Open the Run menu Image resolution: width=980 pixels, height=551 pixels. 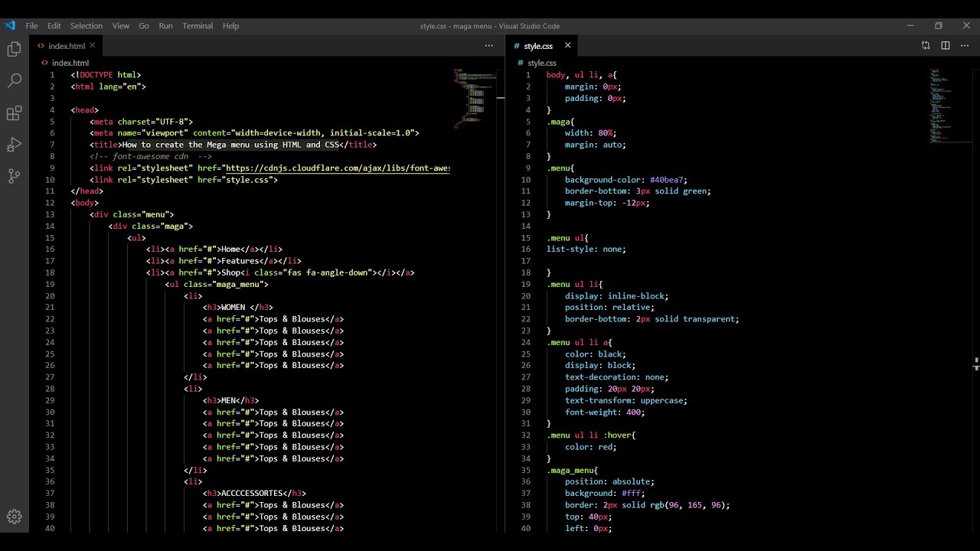(165, 25)
